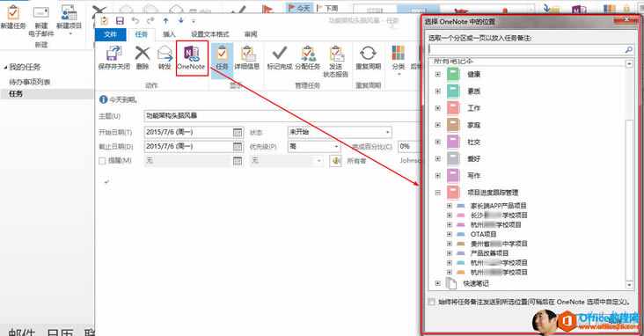Enable the 提醒 checkbox

pyautogui.click(x=102, y=161)
